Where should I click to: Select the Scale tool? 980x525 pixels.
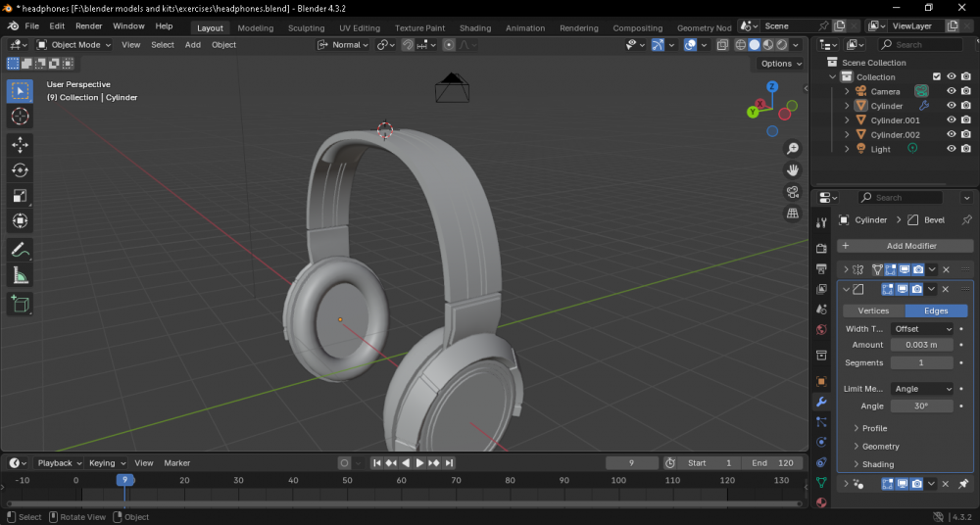click(x=20, y=196)
